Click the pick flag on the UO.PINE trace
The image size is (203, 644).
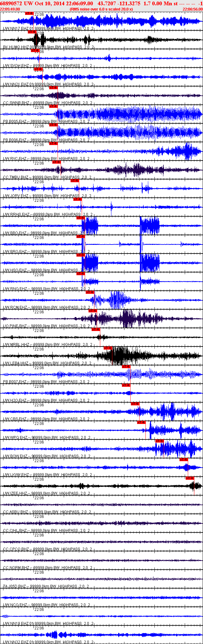93,311
